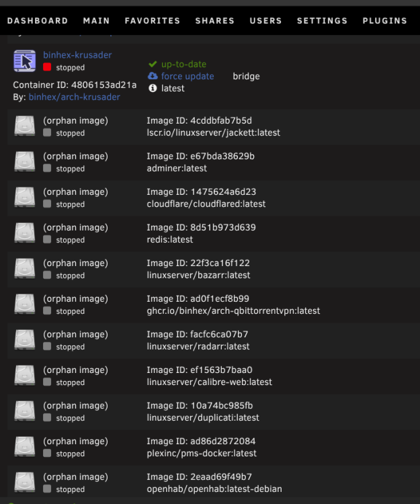This screenshot has width=420, height=504.
Task: Click the cloudflared orphan image disk icon
Action: (x=24, y=198)
